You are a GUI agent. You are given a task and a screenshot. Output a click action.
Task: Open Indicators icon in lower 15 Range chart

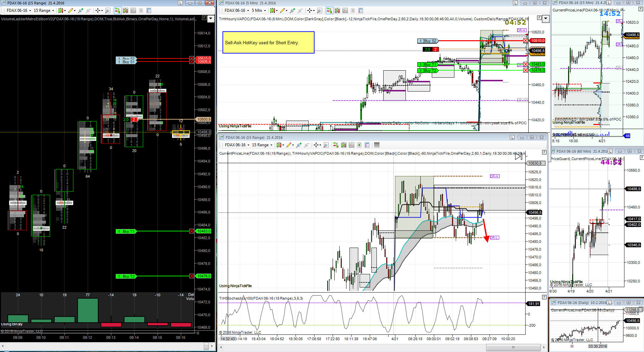(x=351, y=145)
